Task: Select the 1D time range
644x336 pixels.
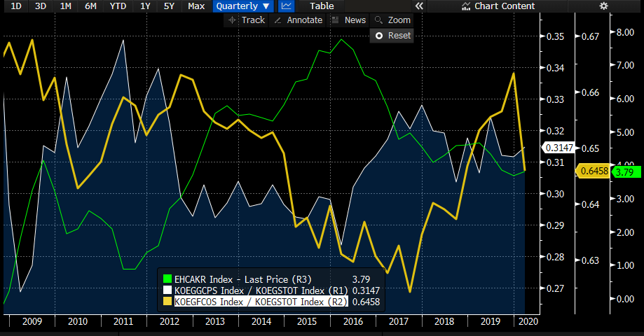Action: pyautogui.click(x=15, y=6)
